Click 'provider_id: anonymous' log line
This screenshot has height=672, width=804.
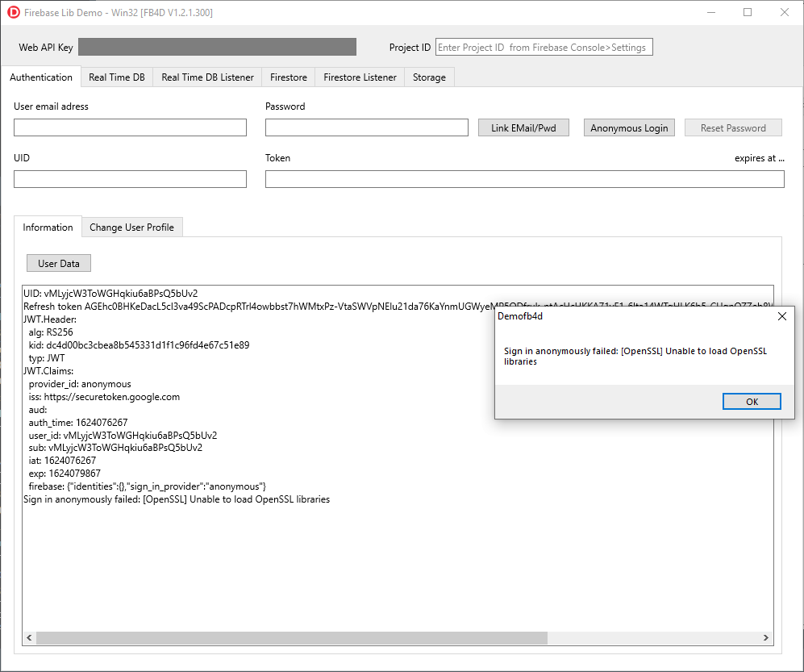pos(80,384)
